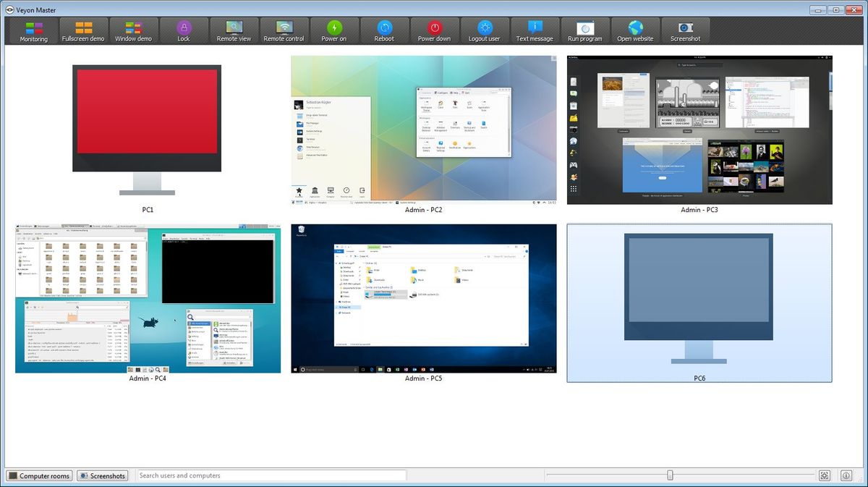Toggle the Computer rooms panel
This screenshot has height=487, width=868.
tap(39, 475)
